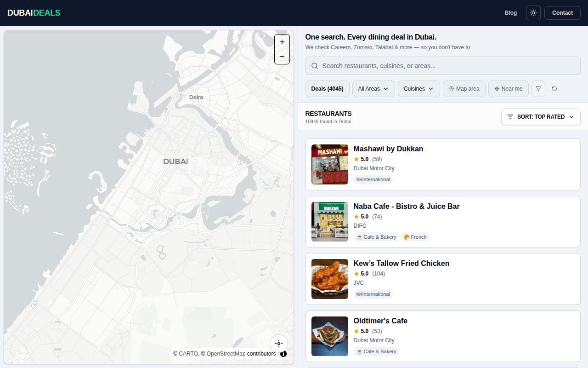The width and height of the screenshot is (588, 368).
Task: Open the Sort: Top Rated dropdown
Action: click(x=541, y=117)
